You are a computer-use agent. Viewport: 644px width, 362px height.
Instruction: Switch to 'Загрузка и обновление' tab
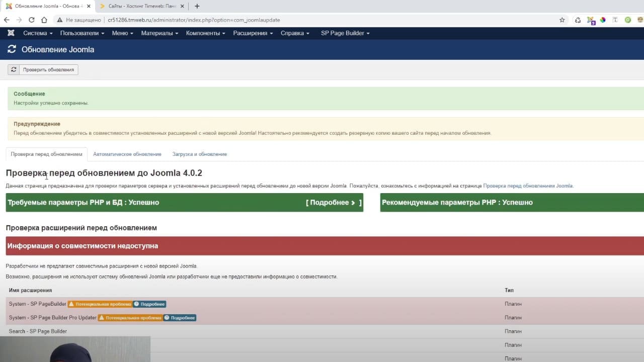[200, 154]
